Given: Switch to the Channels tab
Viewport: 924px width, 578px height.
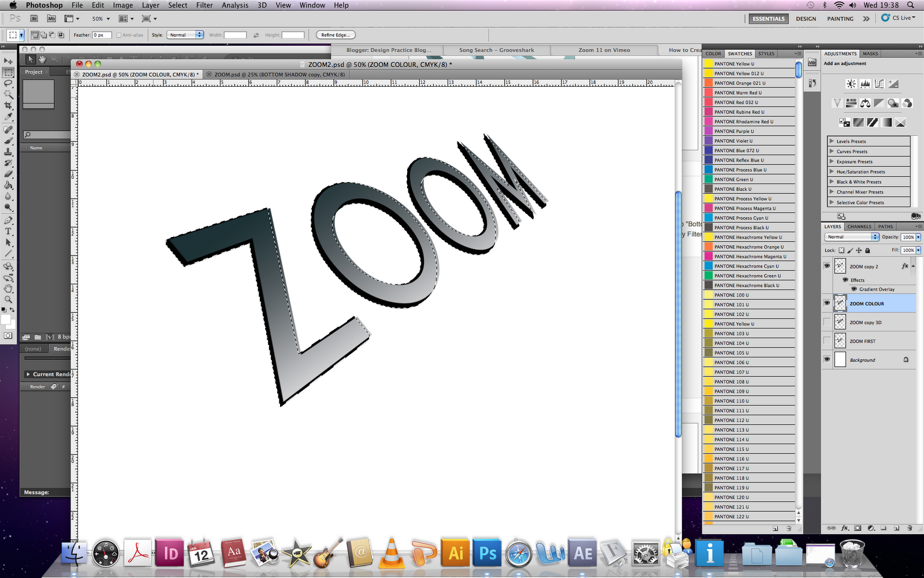Looking at the screenshot, I should point(859,227).
